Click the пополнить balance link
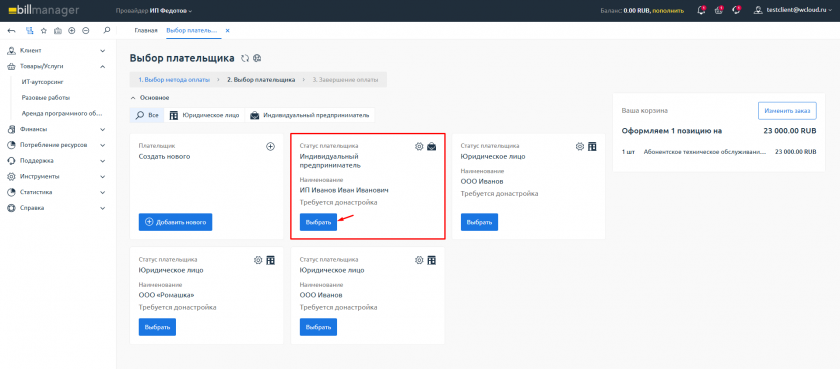Viewport: 840px width, 369px height. (668, 11)
